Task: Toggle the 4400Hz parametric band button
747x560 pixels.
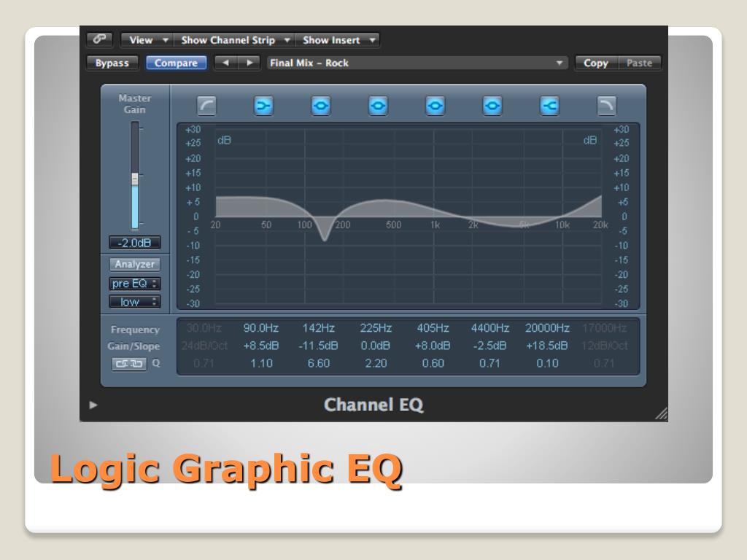Action: click(x=492, y=106)
